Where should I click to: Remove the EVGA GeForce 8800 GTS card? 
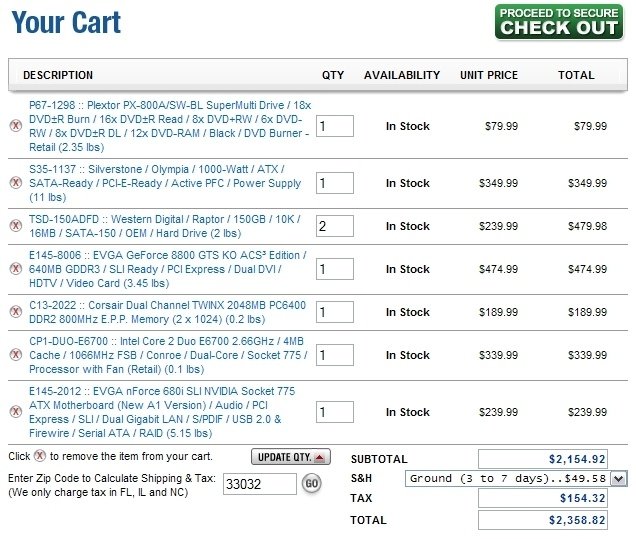[x=15, y=269]
